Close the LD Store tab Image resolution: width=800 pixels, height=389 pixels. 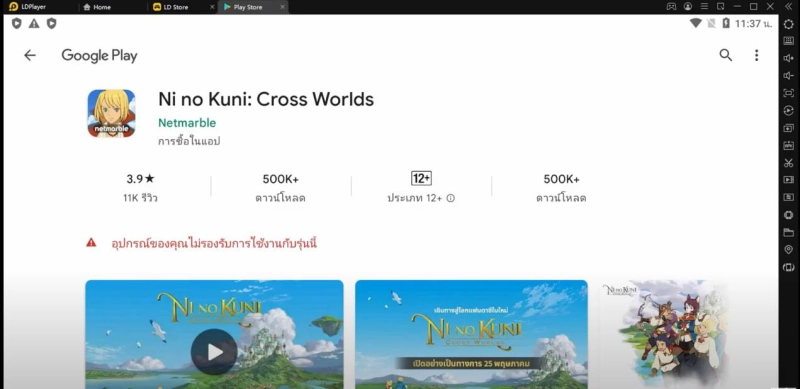tap(212, 7)
